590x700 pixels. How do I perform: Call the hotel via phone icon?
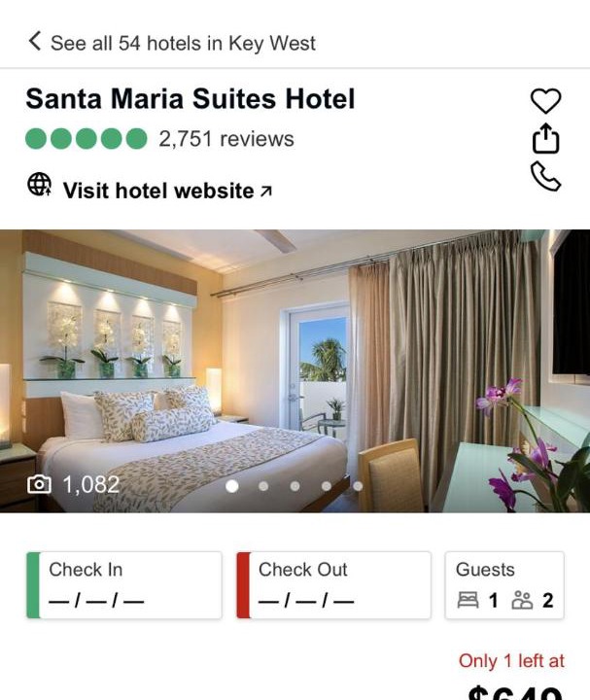(x=545, y=176)
